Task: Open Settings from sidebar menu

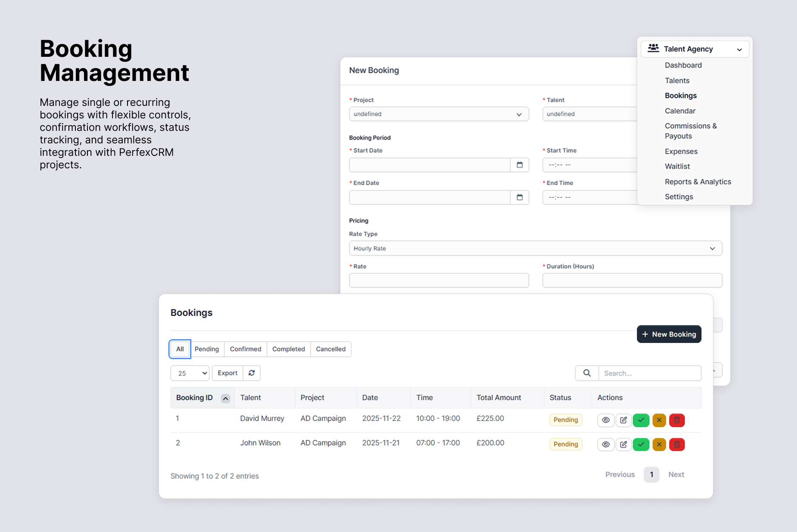Action: pyautogui.click(x=679, y=197)
